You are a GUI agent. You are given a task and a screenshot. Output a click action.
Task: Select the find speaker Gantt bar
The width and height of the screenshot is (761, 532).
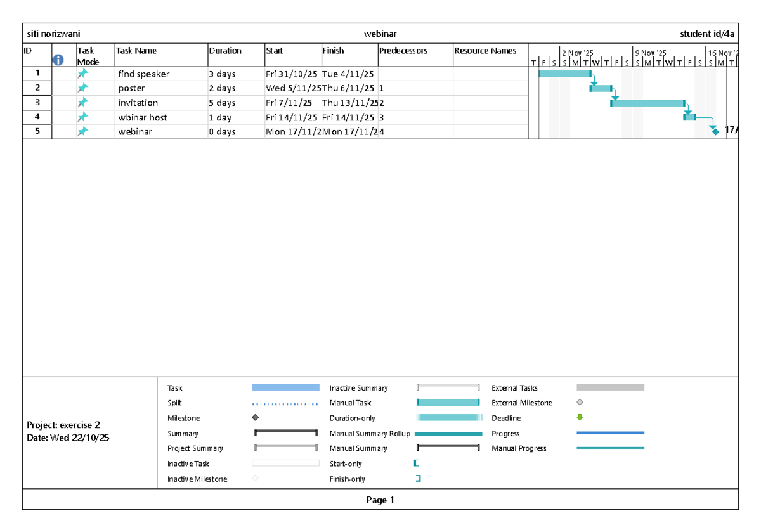click(564, 74)
